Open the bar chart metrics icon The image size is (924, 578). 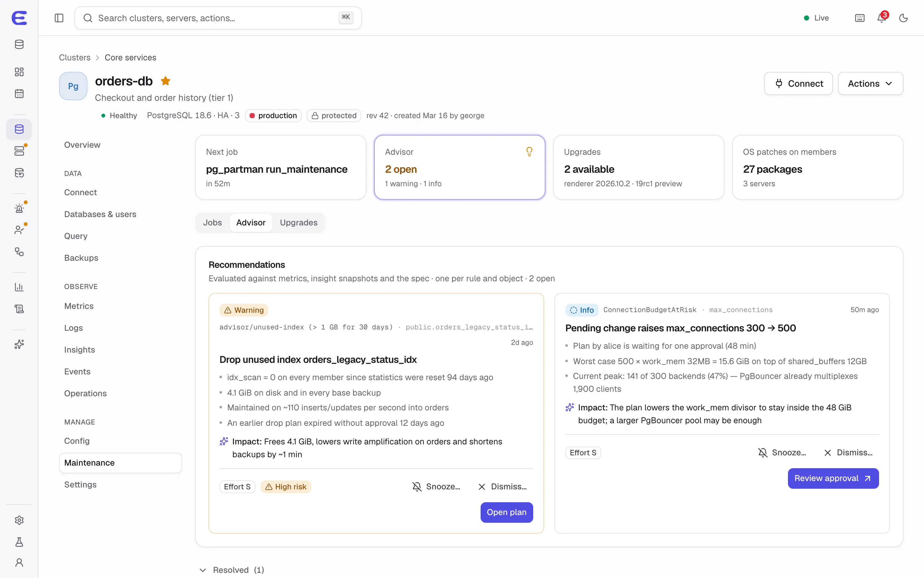[19, 287]
